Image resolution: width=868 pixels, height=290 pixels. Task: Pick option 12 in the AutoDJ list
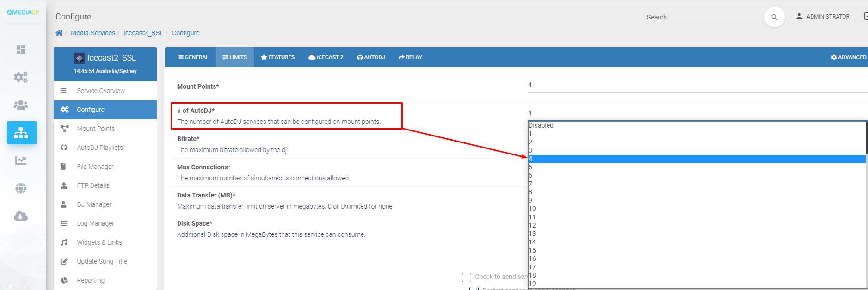point(697,225)
